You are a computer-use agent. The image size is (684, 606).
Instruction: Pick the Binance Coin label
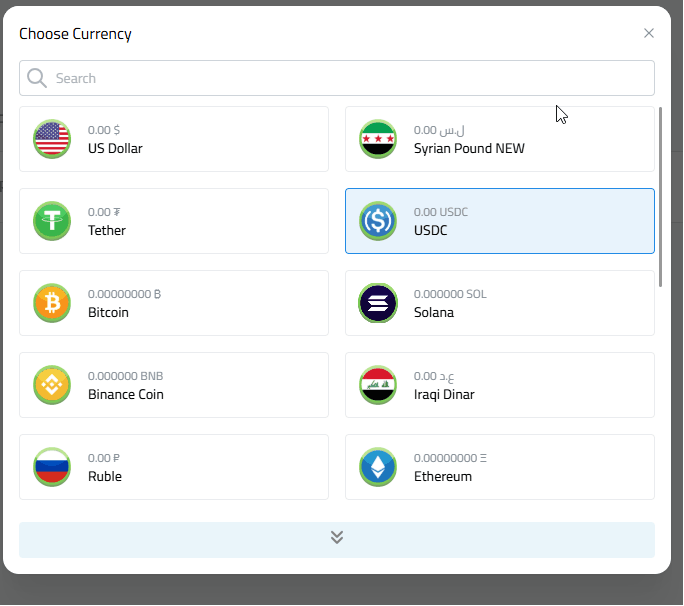(x=126, y=394)
